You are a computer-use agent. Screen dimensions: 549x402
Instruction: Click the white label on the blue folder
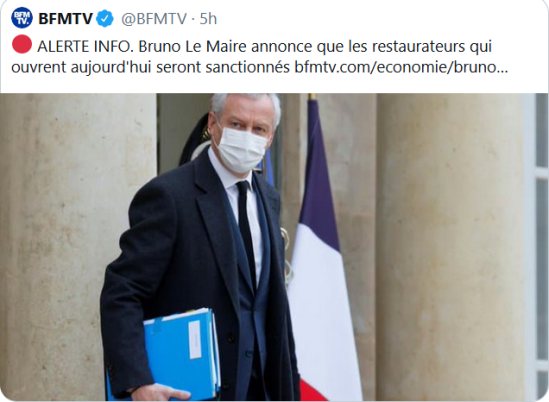(x=195, y=339)
